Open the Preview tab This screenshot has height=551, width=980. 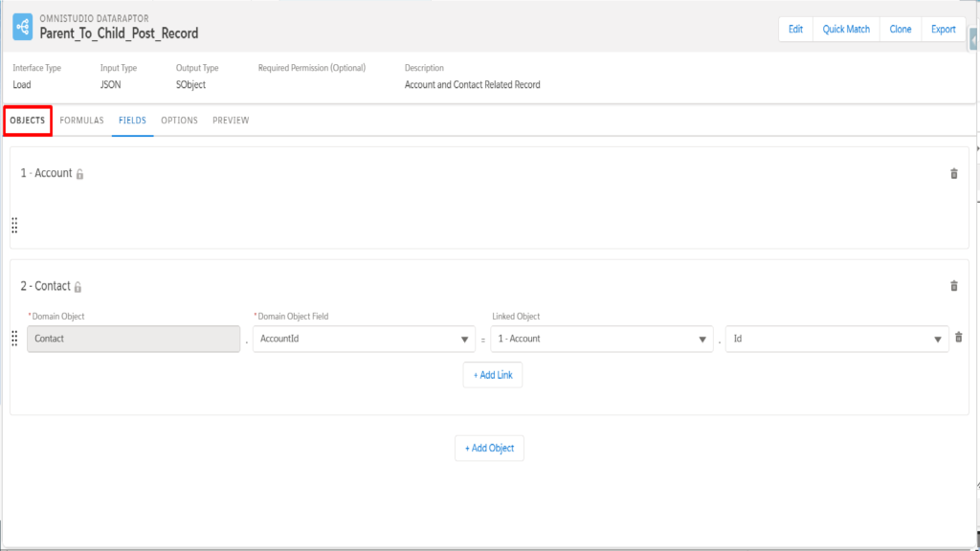click(x=231, y=121)
